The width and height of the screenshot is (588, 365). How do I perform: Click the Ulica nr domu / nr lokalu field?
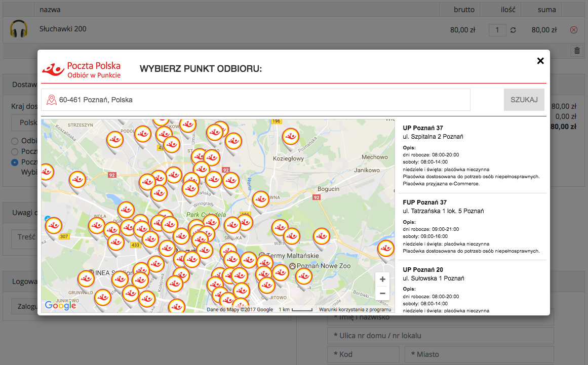coord(441,336)
